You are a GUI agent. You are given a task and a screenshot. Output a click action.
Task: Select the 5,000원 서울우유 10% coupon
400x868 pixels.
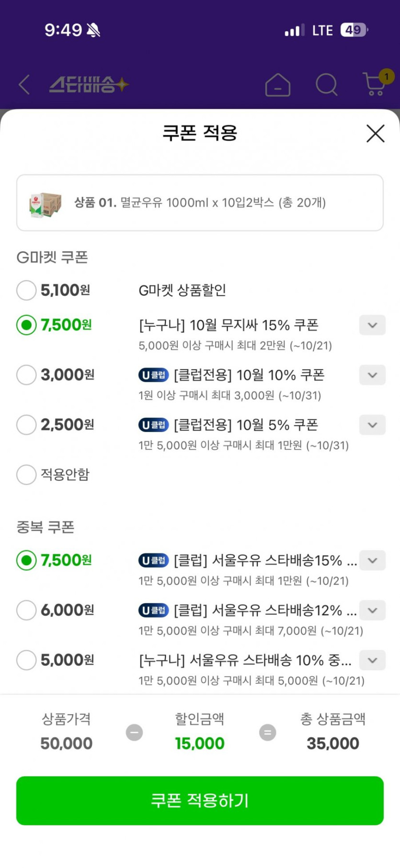[26, 660]
